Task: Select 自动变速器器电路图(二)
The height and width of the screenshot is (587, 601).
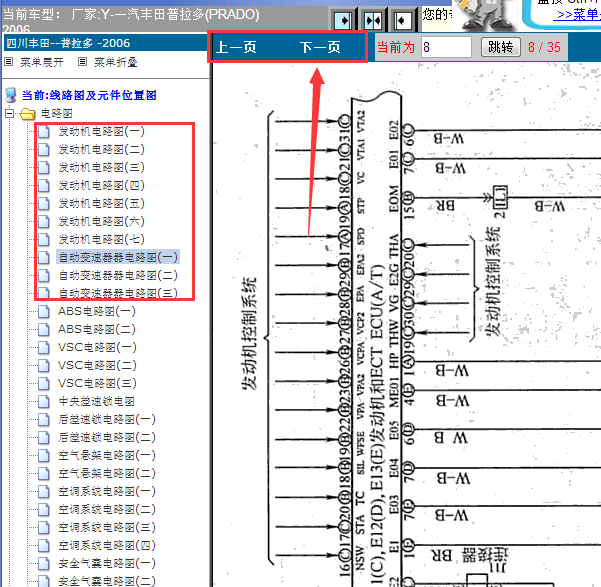Action: [118, 275]
